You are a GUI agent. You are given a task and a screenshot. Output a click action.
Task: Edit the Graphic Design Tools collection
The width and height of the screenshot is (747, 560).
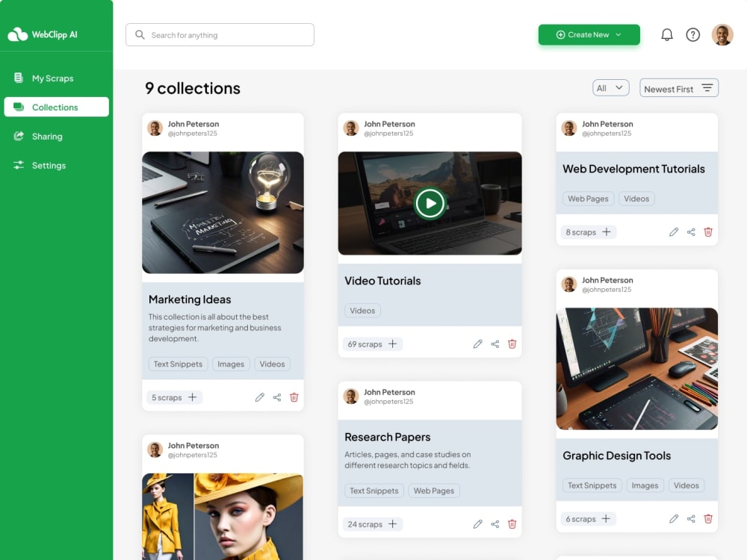pyautogui.click(x=674, y=519)
